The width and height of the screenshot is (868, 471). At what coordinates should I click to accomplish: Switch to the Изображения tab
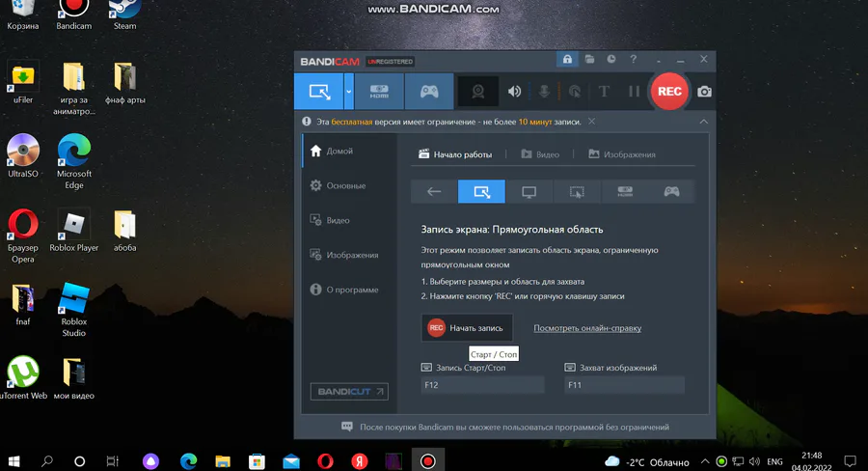tap(622, 154)
